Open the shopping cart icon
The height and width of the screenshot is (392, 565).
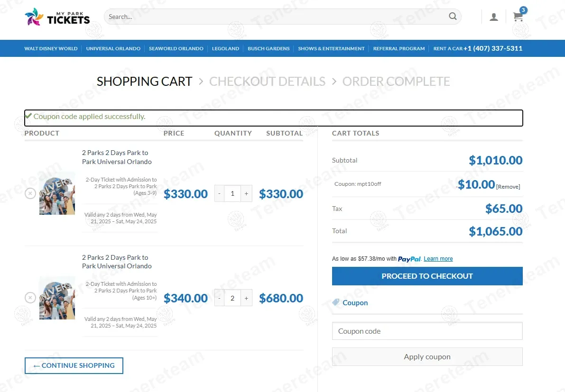[518, 17]
